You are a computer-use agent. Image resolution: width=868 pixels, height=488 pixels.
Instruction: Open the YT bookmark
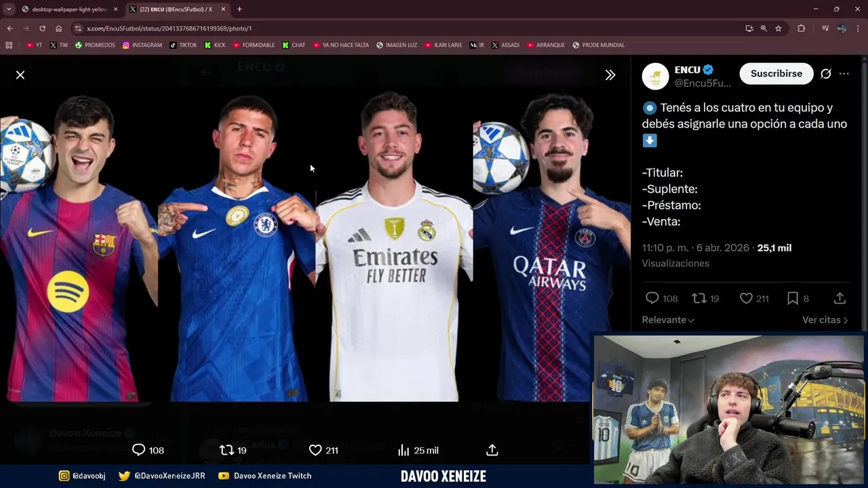34,45
